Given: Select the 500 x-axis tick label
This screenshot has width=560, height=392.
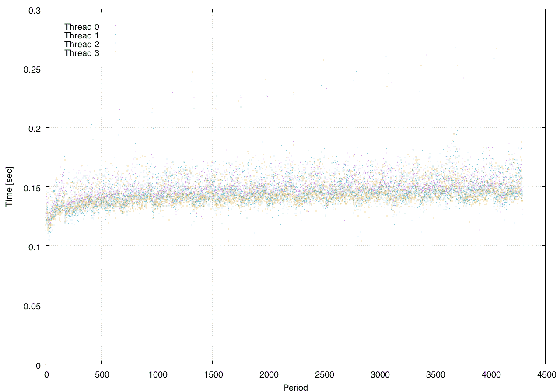Looking at the screenshot, I should 101,374.
